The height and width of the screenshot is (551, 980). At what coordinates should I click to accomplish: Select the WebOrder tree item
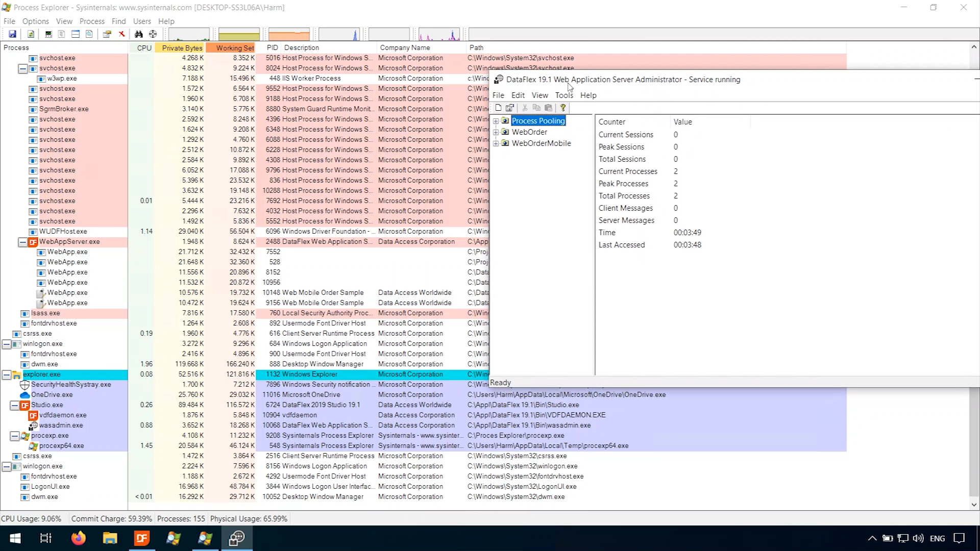(x=529, y=132)
